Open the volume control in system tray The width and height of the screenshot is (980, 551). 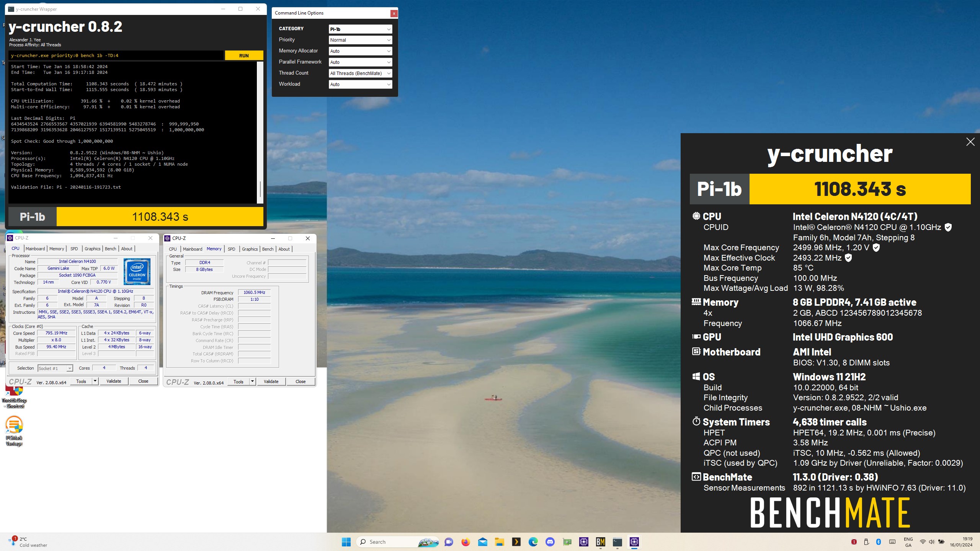[x=931, y=542]
